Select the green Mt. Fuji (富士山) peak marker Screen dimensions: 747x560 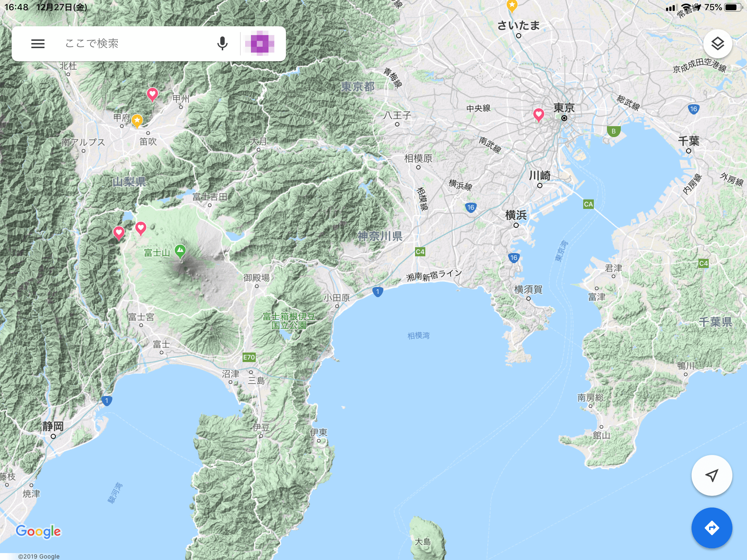180,251
